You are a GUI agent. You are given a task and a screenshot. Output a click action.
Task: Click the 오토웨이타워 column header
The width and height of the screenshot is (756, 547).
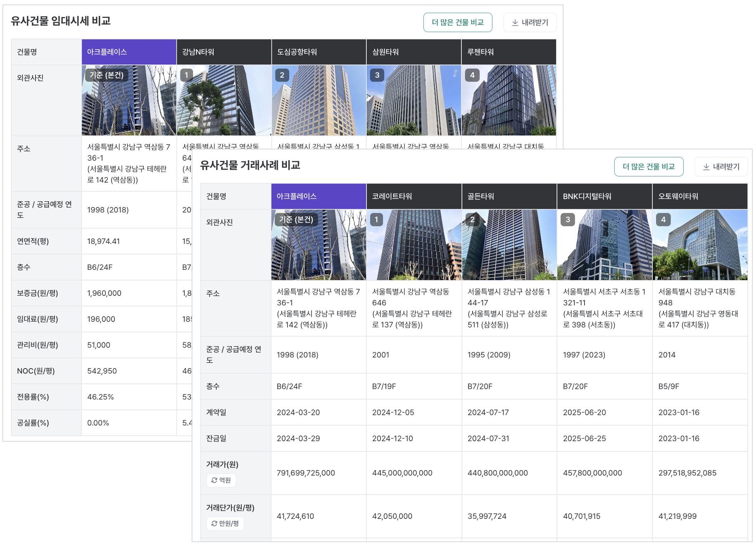(700, 196)
